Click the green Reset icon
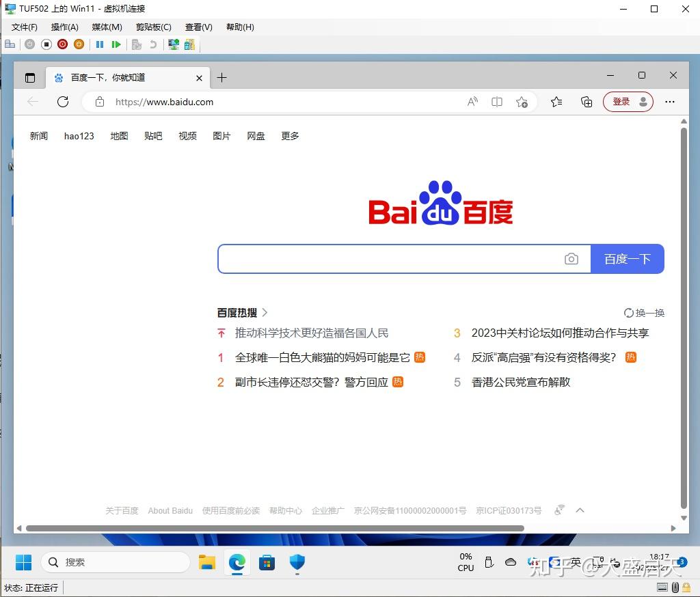The height and width of the screenshot is (597, 700). [116, 44]
